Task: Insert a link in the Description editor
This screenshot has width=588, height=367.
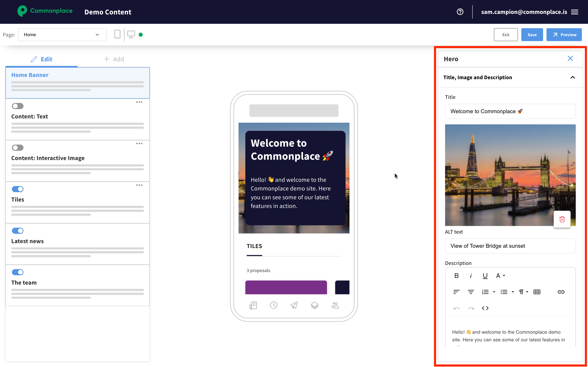Action: pos(561,292)
